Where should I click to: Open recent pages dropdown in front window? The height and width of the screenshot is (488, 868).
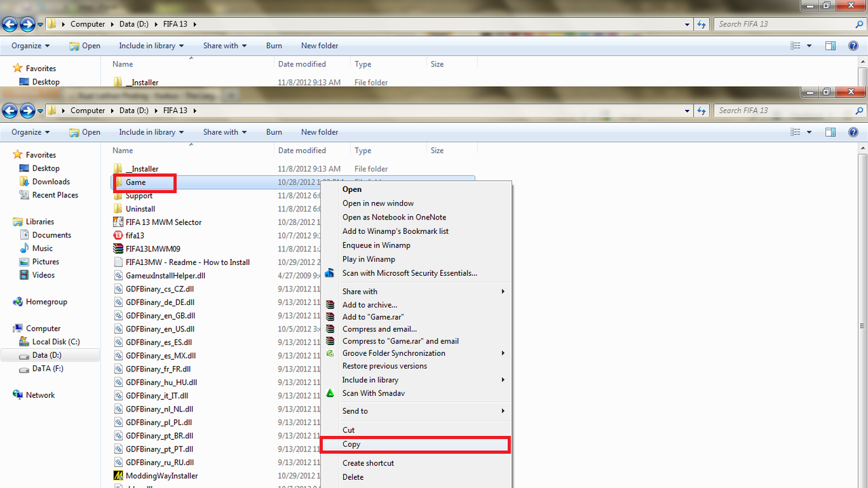41,110
